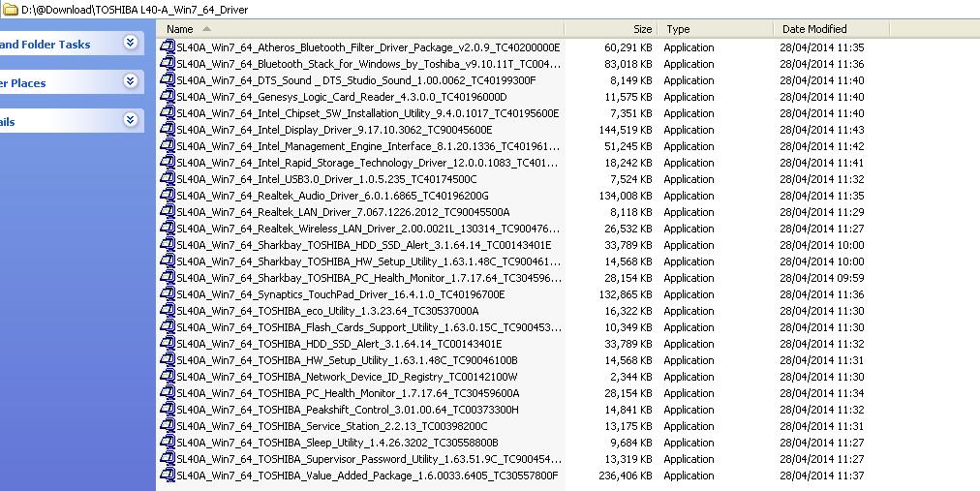Click the Realtek Wireless LAN Driver icon

pos(168,228)
